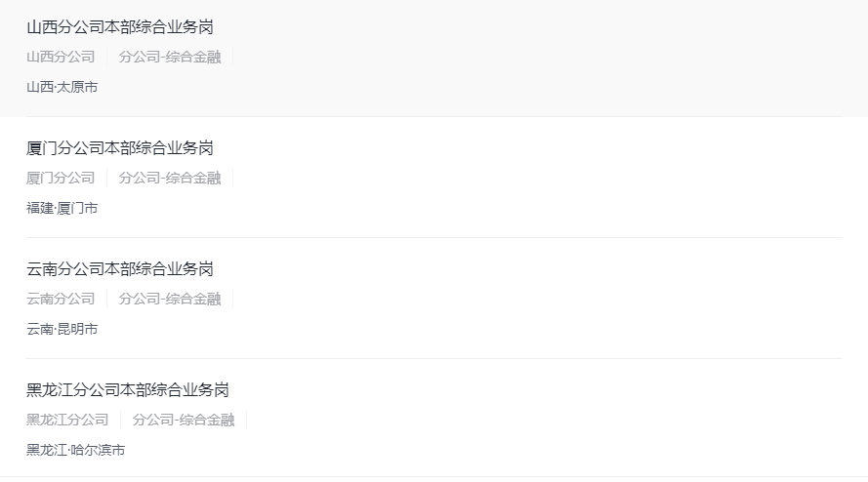Click the gray 黑龙江分公司 department label
The image size is (868, 482).
67,420
